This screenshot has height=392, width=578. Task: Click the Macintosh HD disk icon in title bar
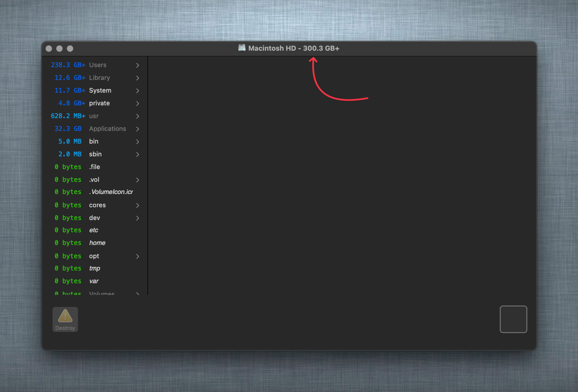(242, 48)
